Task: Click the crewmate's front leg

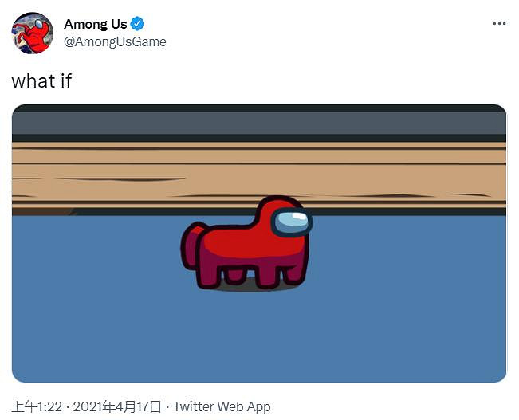Action: click(x=293, y=272)
